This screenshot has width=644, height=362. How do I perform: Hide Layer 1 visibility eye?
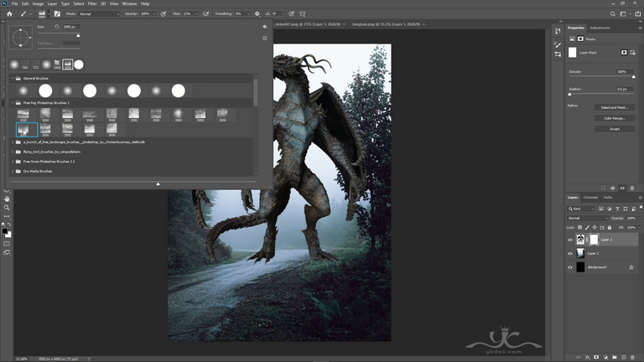(x=570, y=254)
